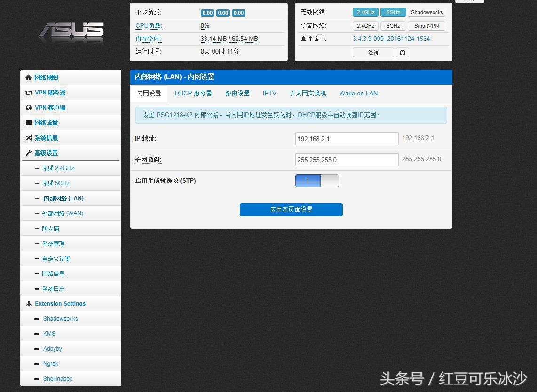Select 无线 5GHz from the sidebar
The height and width of the screenshot is (392, 537).
click(x=56, y=183)
